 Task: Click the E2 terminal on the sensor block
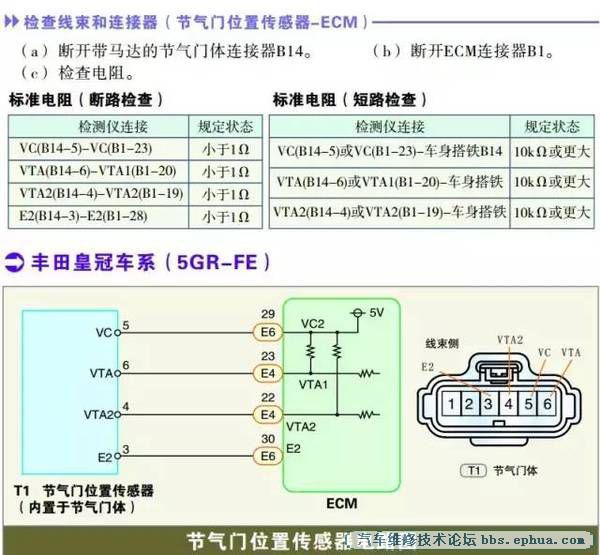pos(117,456)
